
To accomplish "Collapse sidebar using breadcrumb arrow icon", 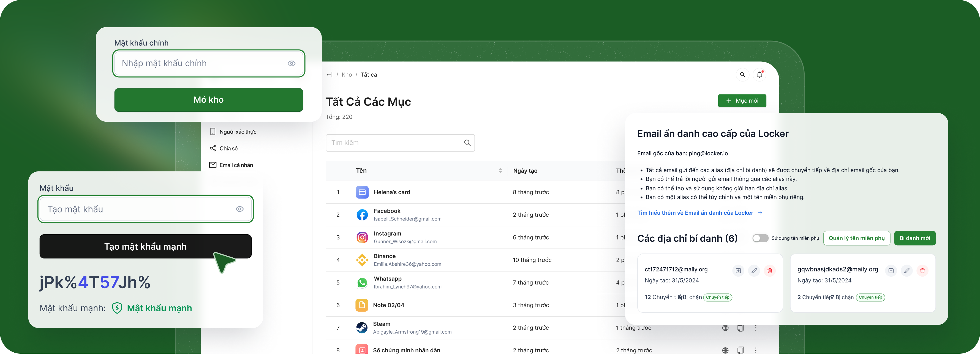I will [330, 75].
